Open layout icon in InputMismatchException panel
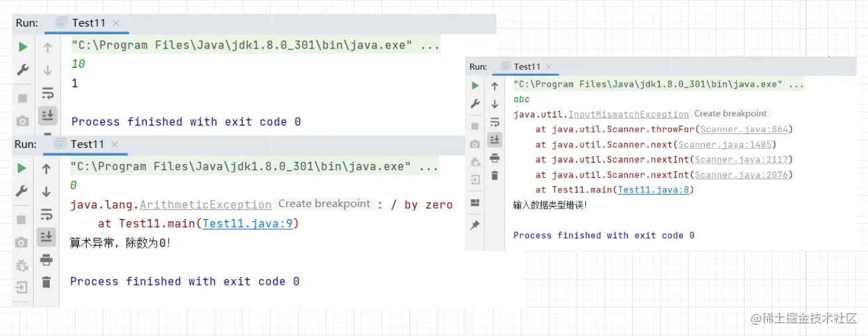The image size is (868, 336). click(475, 203)
